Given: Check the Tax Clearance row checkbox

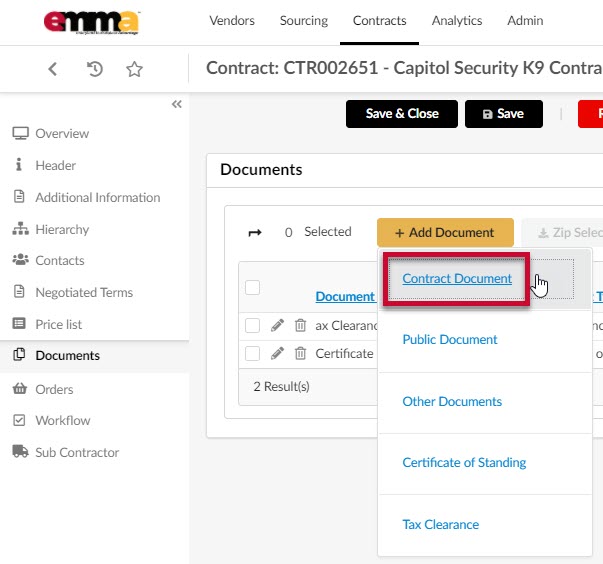Looking at the screenshot, I should 252,325.
